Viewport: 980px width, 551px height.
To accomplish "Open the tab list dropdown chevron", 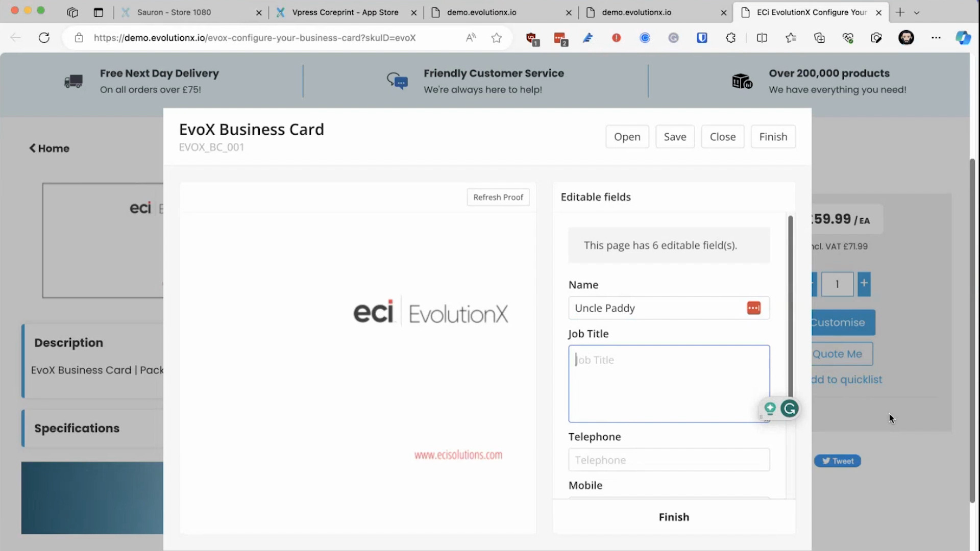I will pyautogui.click(x=917, y=13).
